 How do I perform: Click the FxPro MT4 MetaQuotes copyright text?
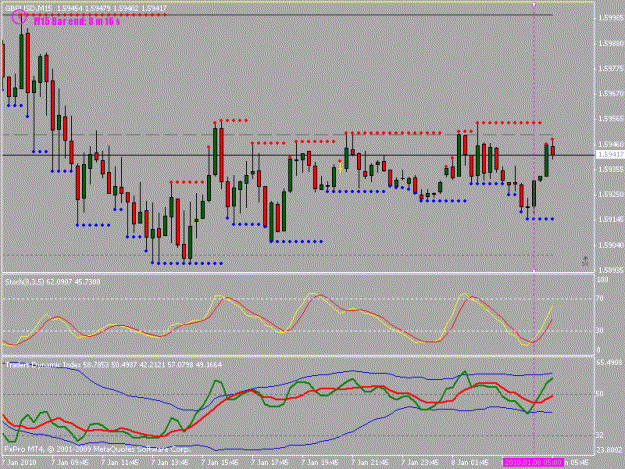click(96, 449)
